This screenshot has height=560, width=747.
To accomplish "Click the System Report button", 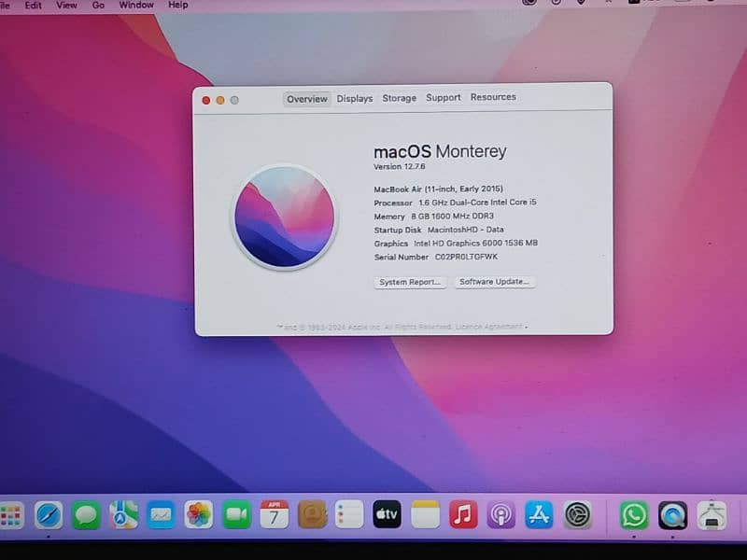I will (410, 282).
